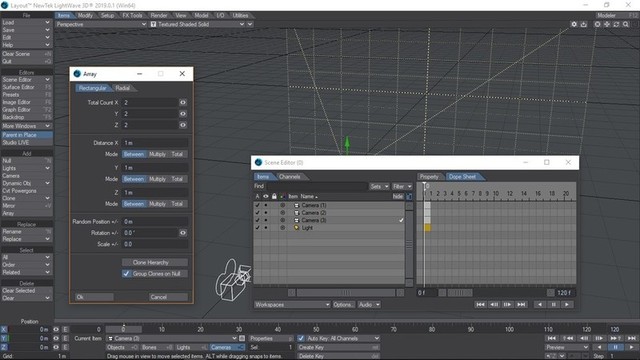Open Workspaces dropdown in Scene Editor
Screen dimensions: 640x360
click(292, 304)
